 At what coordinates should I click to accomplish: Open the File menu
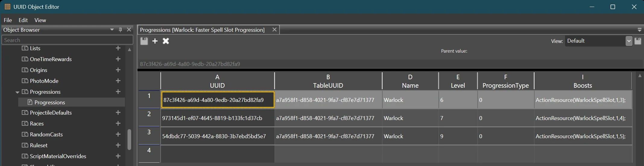(x=8, y=20)
